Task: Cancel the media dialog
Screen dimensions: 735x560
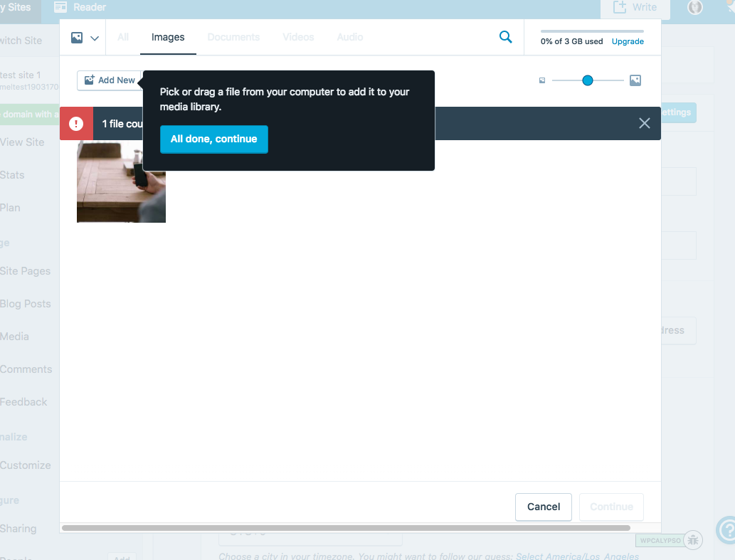Action: (544, 507)
